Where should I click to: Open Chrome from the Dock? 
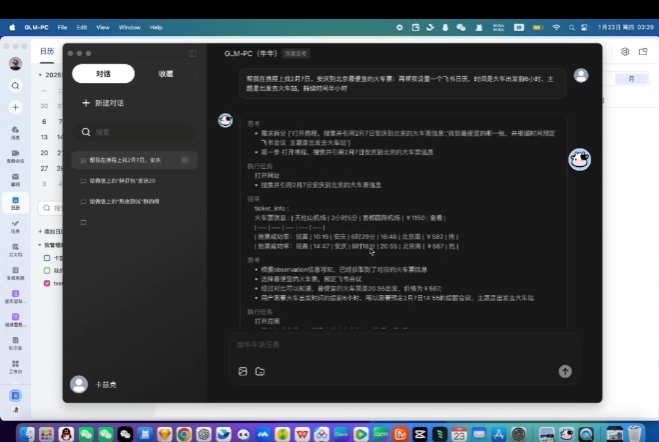184,434
